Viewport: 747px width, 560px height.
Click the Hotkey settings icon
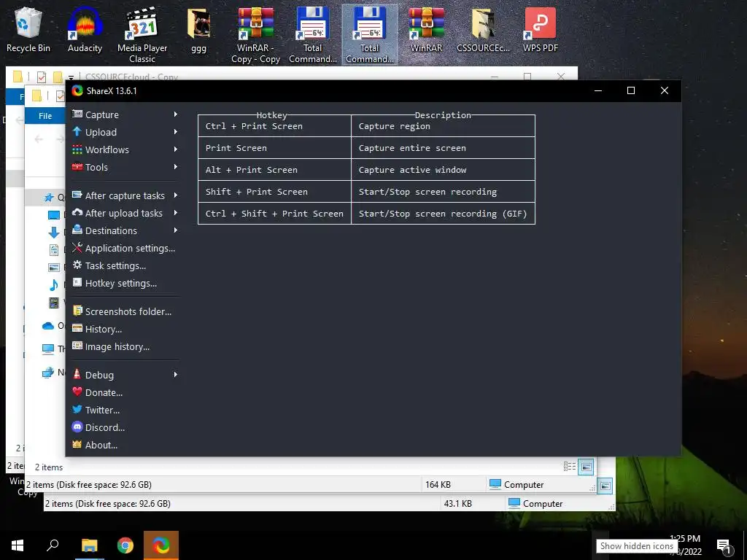coord(77,282)
